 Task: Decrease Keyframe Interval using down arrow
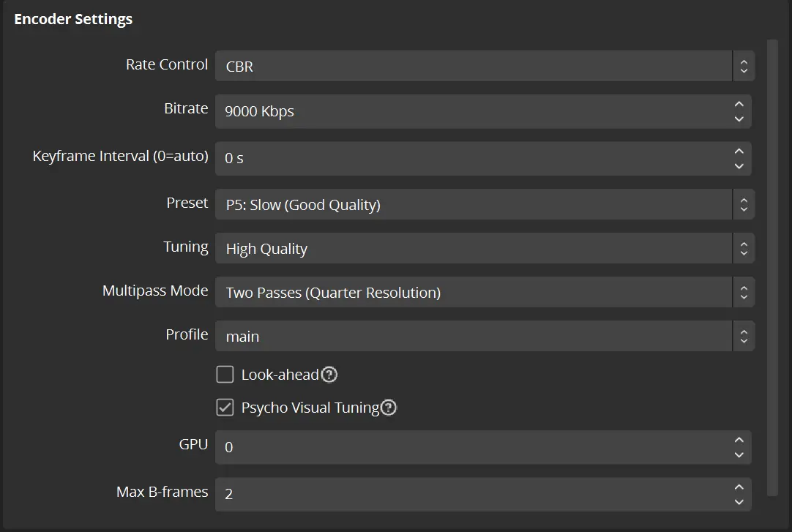[x=739, y=166]
